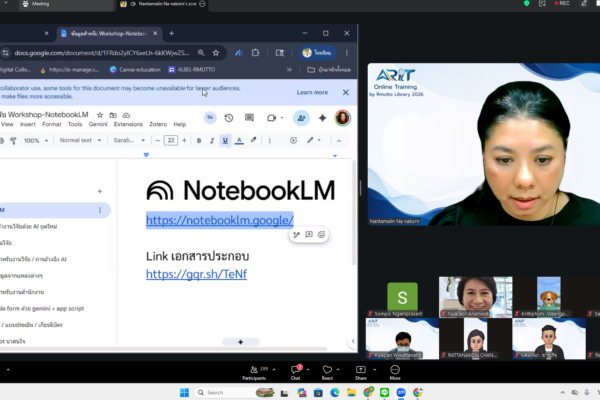The width and height of the screenshot is (600, 400).
Task: Dismiss the blue notification banner
Action: (346, 92)
